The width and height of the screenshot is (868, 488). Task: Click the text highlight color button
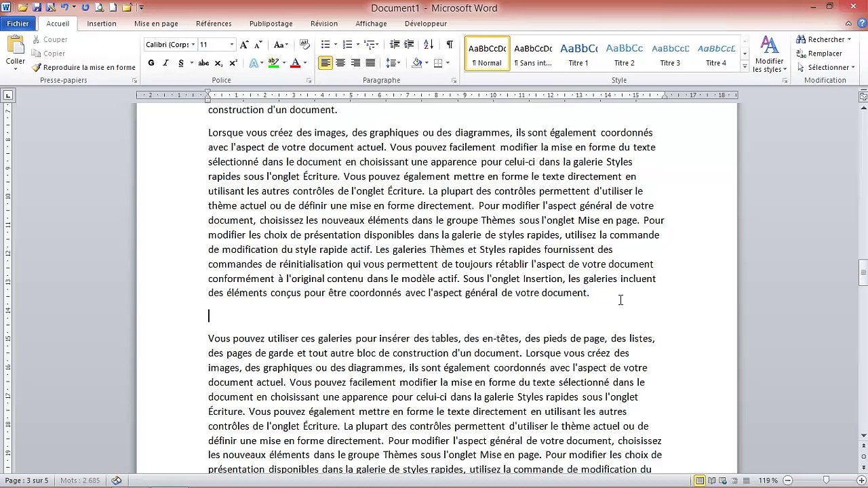click(273, 63)
